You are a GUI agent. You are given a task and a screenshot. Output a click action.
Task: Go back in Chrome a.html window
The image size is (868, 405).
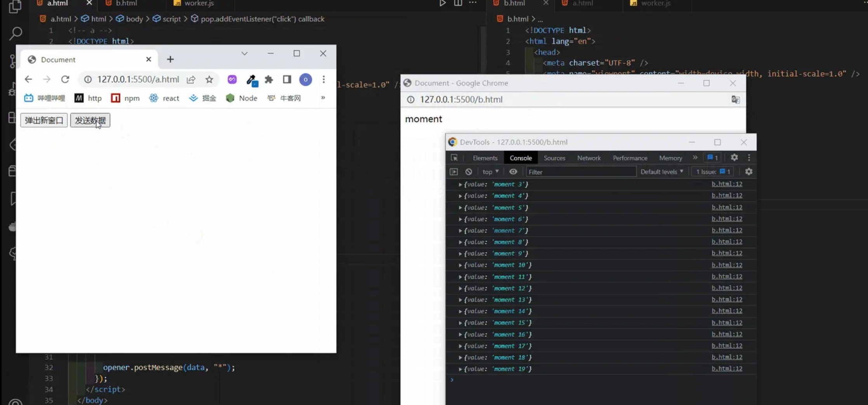click(28, 79)
